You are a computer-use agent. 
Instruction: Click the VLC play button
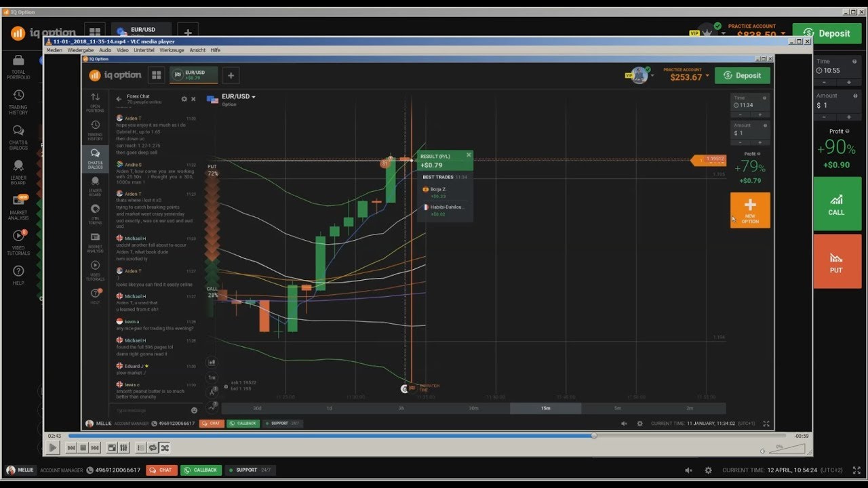click(x=53, y=447)
